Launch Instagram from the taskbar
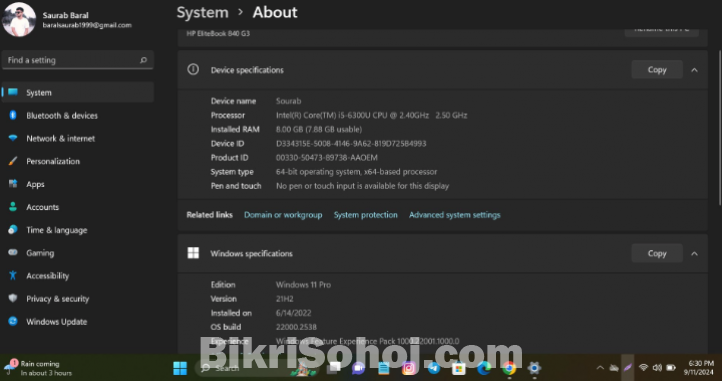Image resolution: width=722 pixels, height=381 pixels. coord(409,368)
